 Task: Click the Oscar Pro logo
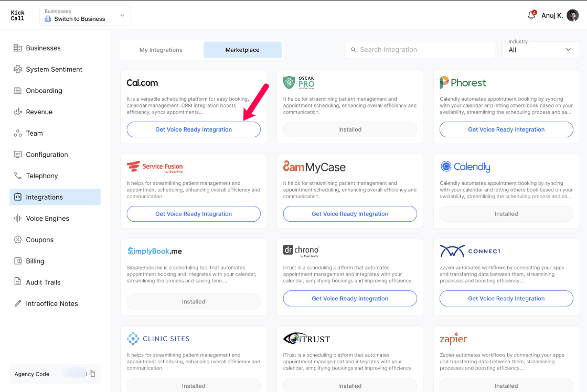point(298,82)
